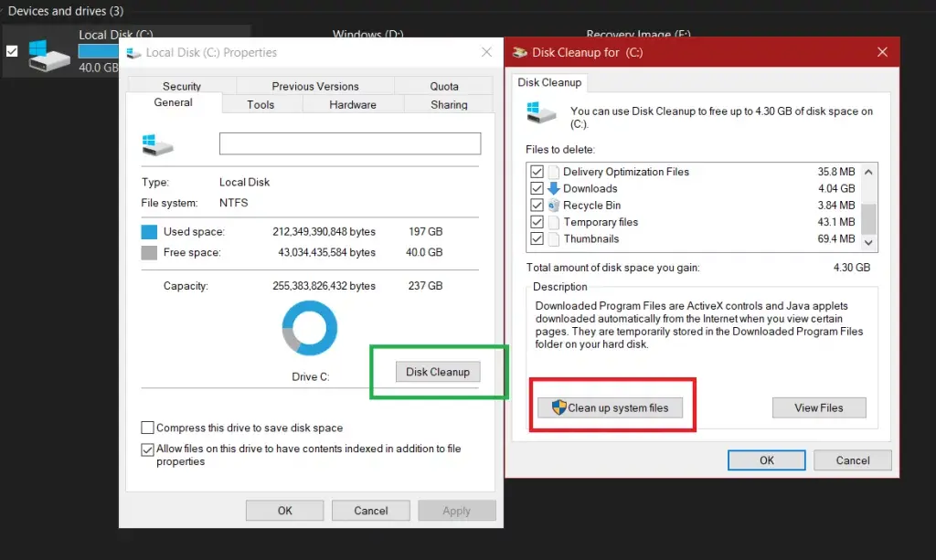The width and height of the screenshot is (936, 560).
Task: Select the Downloads row text
Action: (590, 188)
